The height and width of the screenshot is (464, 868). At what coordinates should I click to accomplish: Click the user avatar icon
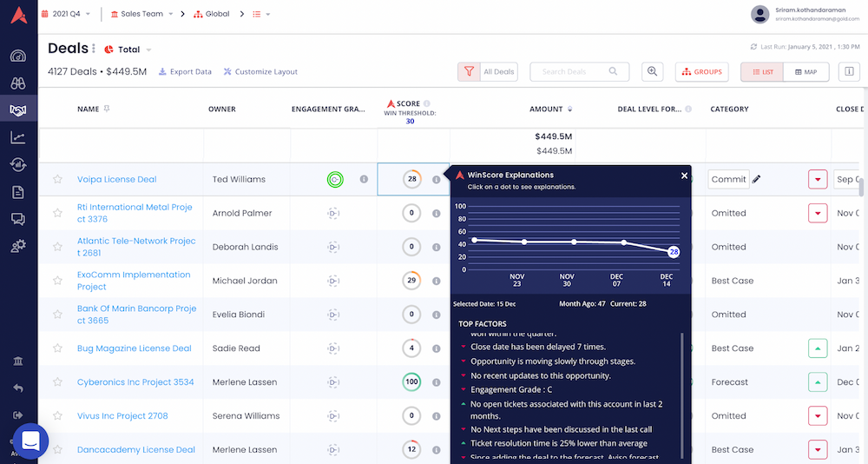[x=759, y=15]
